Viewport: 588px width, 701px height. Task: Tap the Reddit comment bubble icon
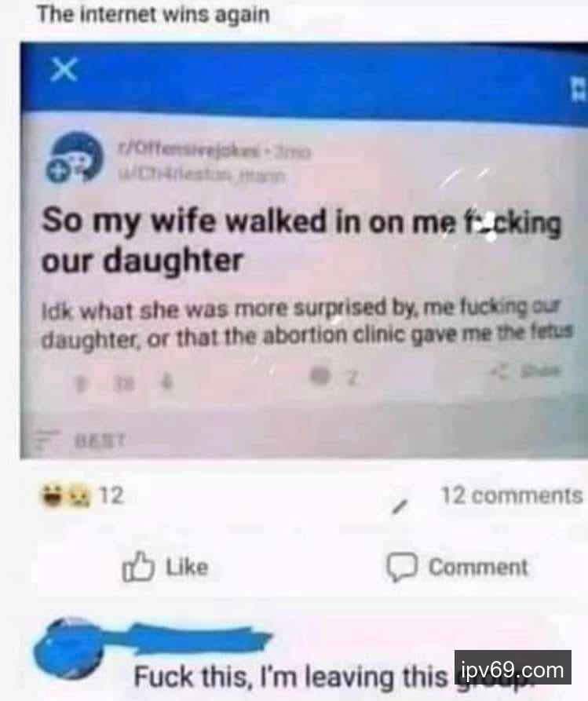(x=320, y=377)
